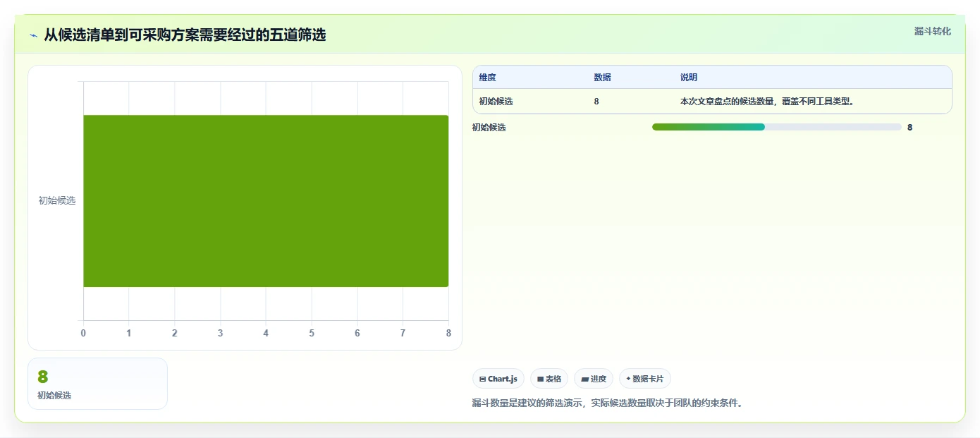
Task: Select the Chart.js tag chip
Action: point(498,379)
